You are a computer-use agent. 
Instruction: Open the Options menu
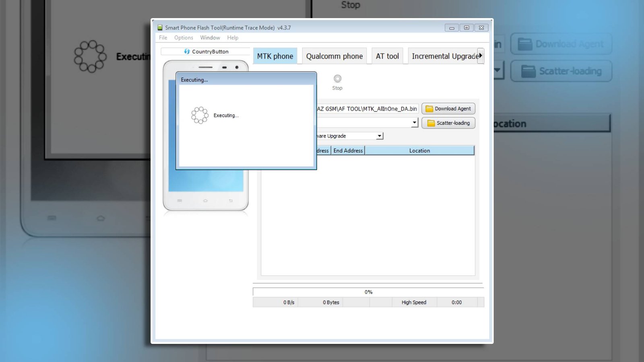point(184,37)
